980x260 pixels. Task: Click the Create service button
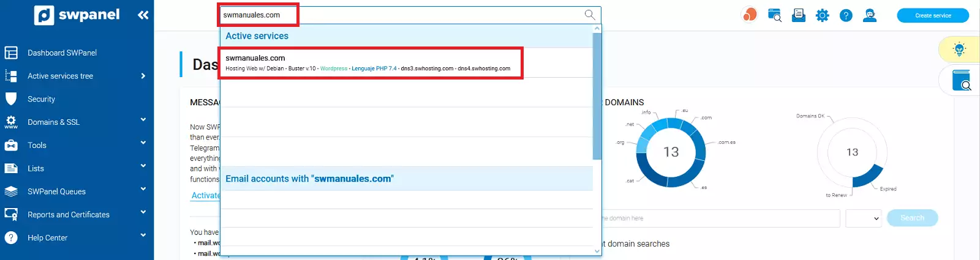point(932,15)
